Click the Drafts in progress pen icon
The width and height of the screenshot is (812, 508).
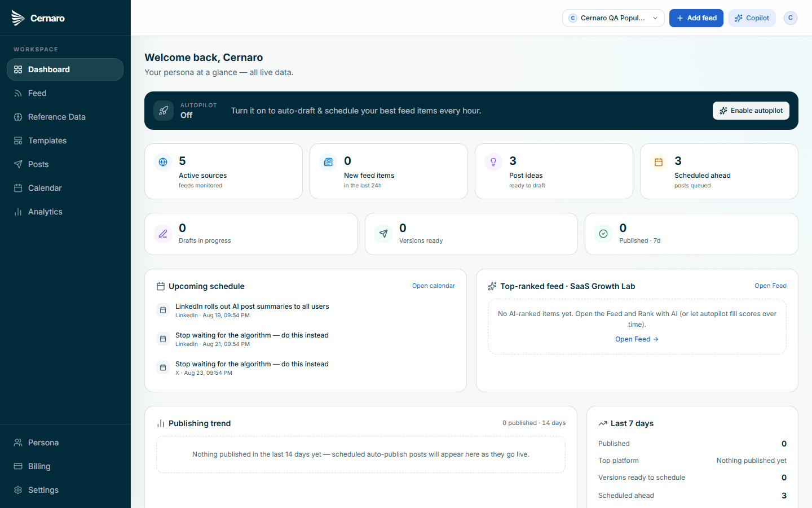pos(163,234)
